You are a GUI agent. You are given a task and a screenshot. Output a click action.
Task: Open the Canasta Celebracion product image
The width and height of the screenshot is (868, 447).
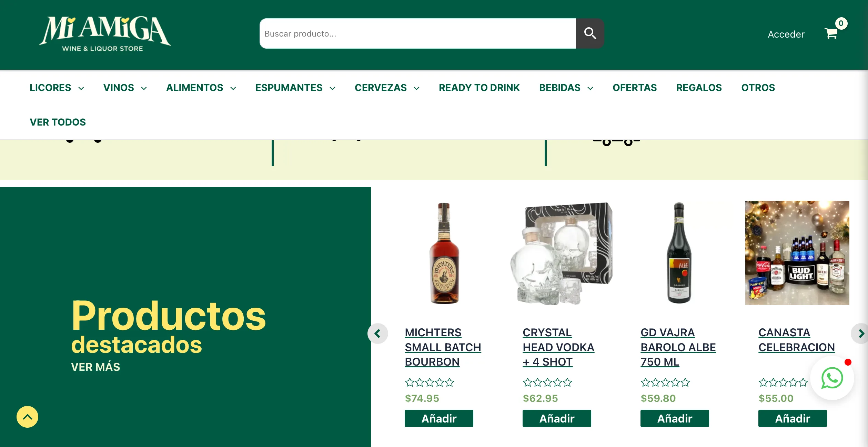797,253
